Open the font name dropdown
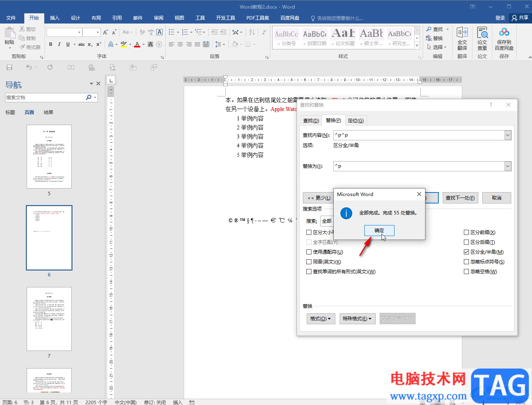This screenshot has height=405, width=532. coord(80,32)
